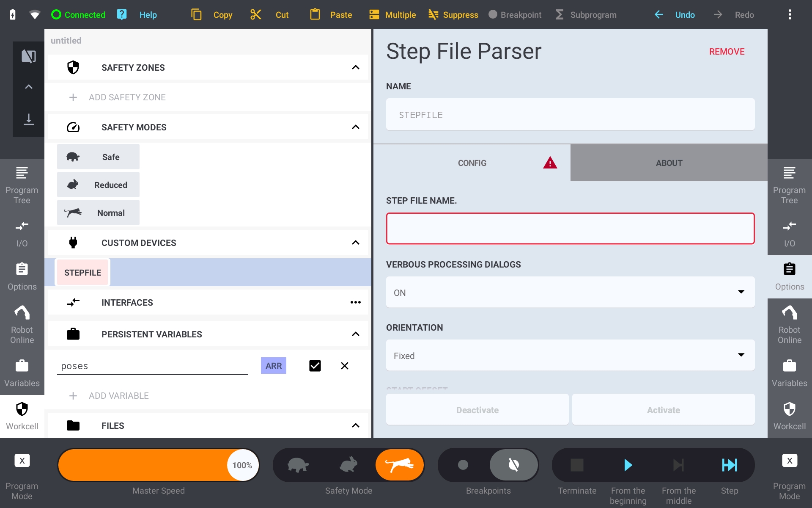Toggle breakpoints disabled switch

tap(513, 465)
